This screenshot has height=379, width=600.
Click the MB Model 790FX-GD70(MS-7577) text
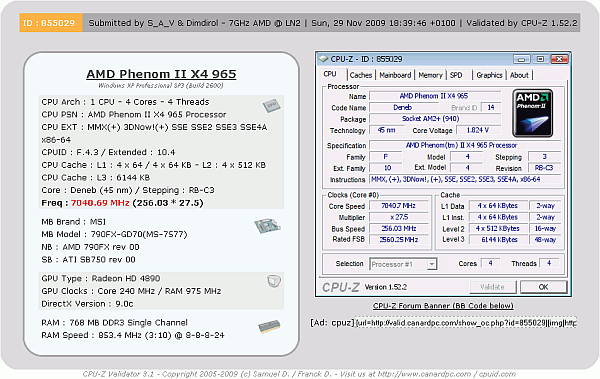click(114, 234)
